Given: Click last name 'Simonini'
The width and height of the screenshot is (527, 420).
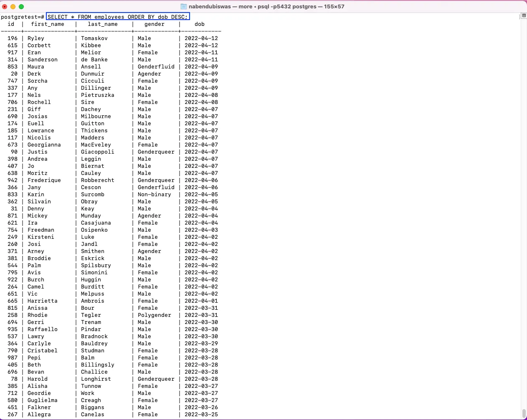Looking at the screenshot, I should coord(94,273).
